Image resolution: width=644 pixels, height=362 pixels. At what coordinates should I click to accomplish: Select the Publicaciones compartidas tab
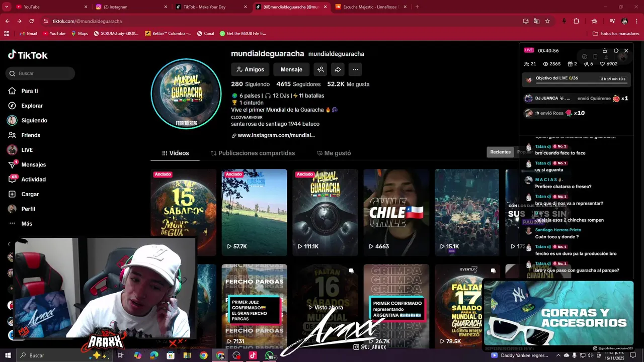click(253, 153)
